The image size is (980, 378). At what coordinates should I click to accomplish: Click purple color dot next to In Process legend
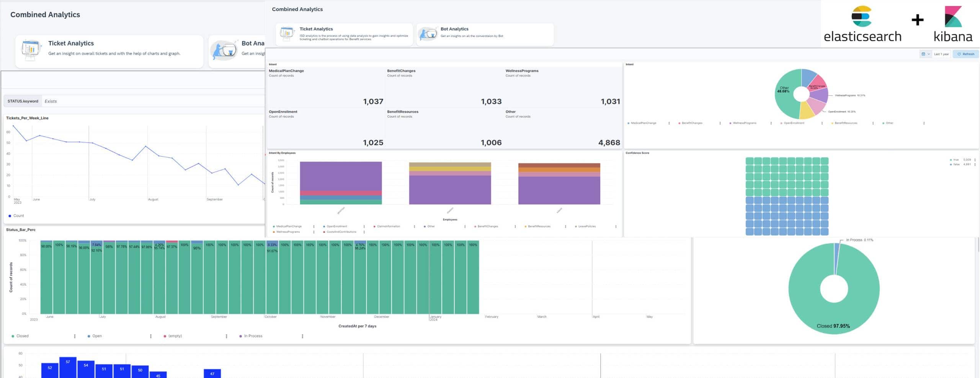point(240,336)
